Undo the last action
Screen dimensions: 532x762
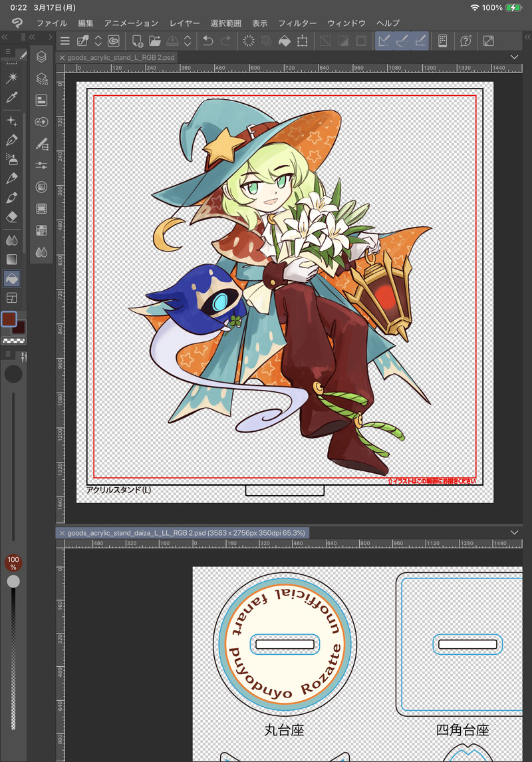tap(207, 41)
